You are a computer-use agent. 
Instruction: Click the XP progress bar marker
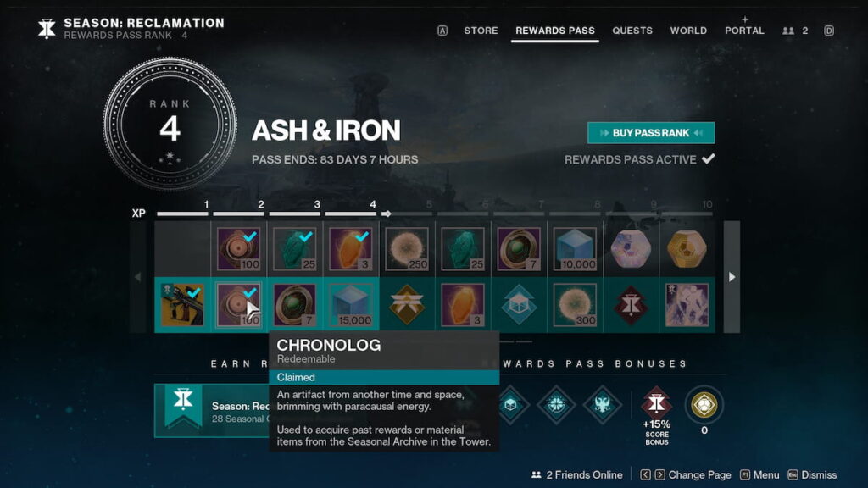click(x=387, y=213)
